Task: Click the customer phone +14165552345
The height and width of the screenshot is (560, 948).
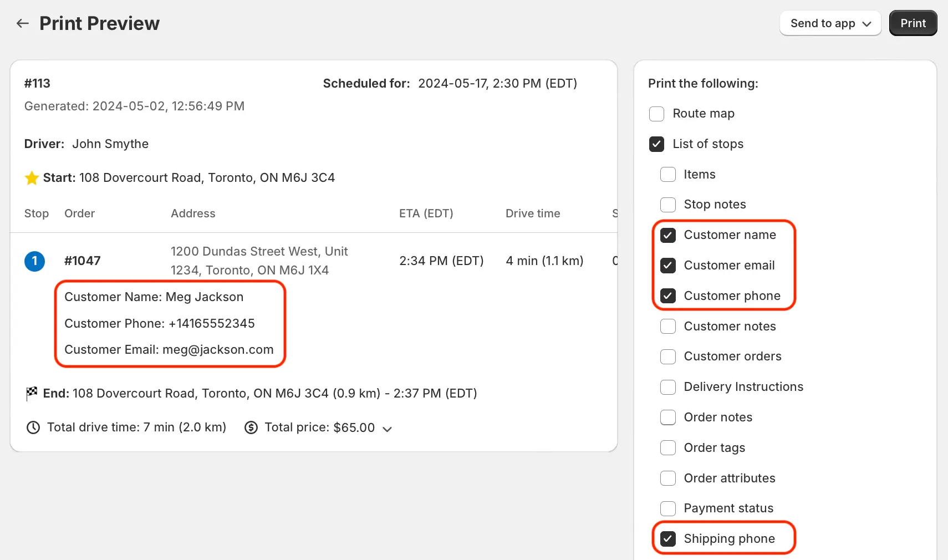Action: [x=212, y=324]
